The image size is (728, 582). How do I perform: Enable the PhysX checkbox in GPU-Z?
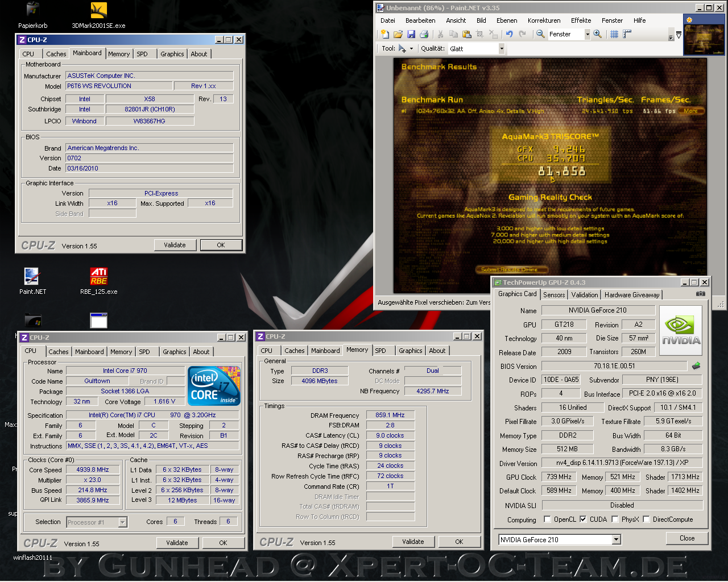(615, 519)
